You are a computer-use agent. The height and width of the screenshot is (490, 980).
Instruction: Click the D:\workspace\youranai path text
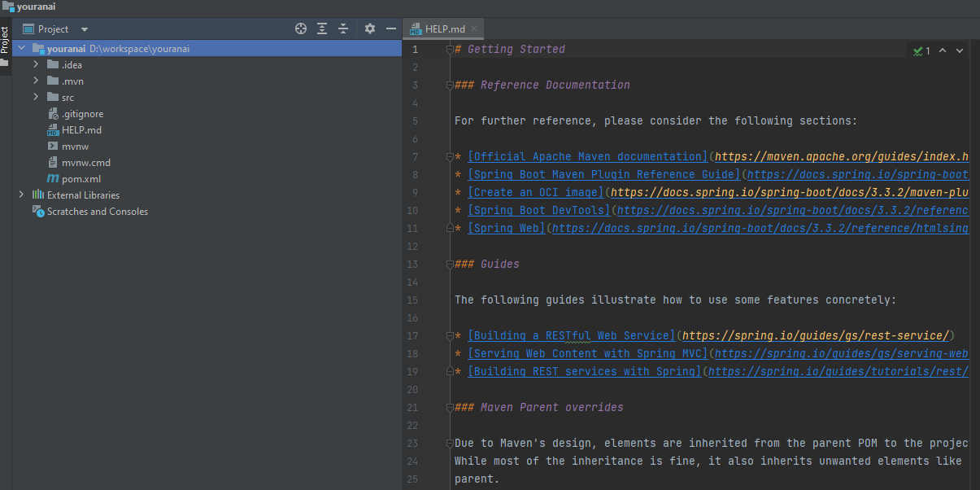139,49
